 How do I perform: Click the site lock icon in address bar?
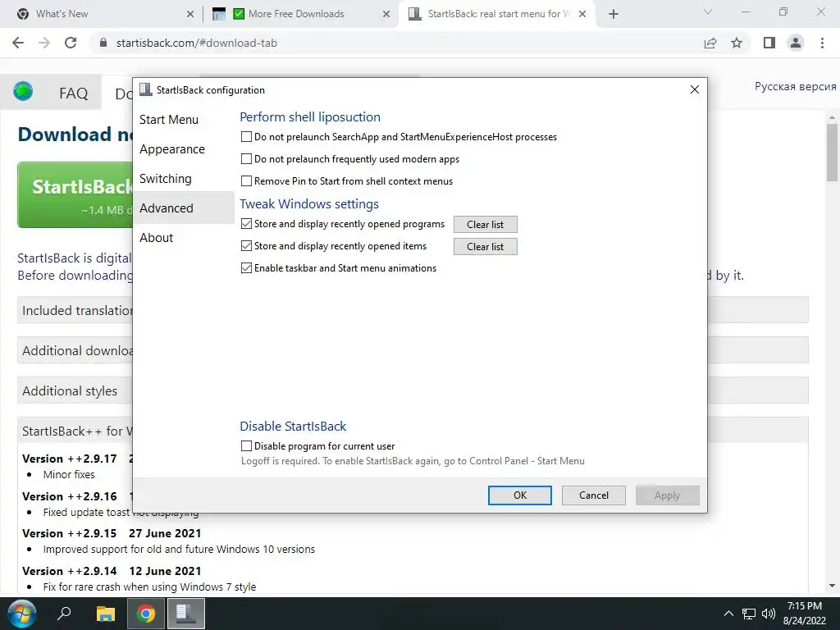103,43
